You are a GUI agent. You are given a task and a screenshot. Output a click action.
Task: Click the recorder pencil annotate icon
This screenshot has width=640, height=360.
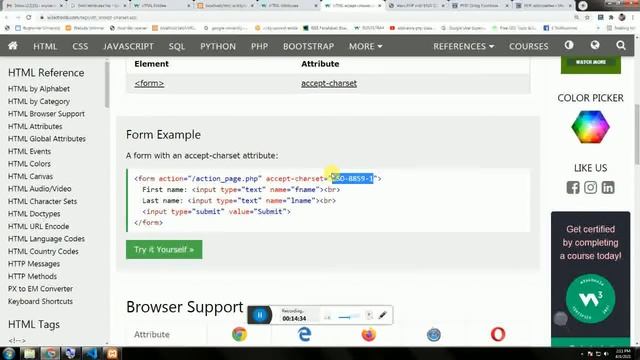point(382,315)
